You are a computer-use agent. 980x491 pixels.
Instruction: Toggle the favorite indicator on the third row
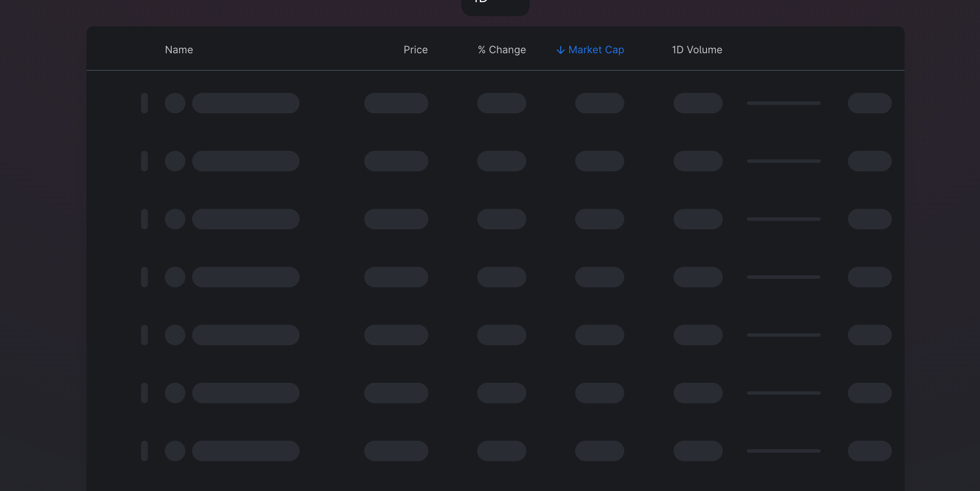click(x=144, y=219)
